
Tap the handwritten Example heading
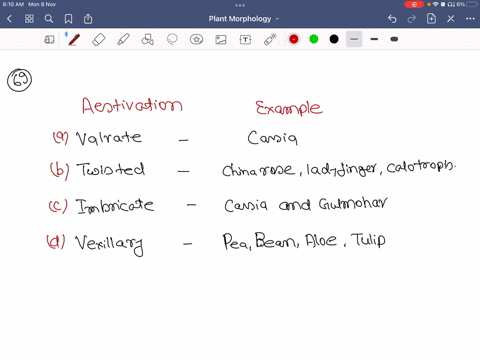tap(289, 108)
